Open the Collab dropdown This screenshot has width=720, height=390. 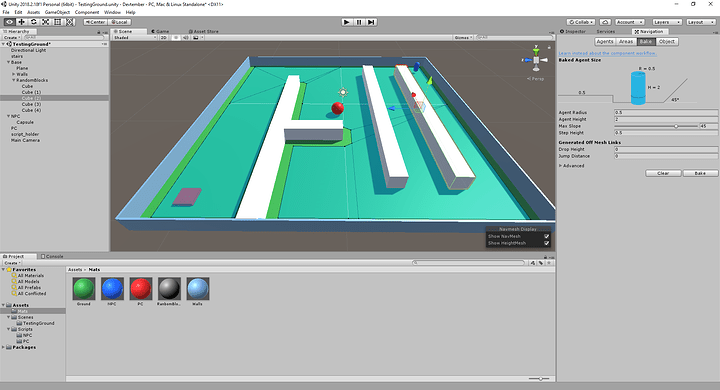(581, 22)
